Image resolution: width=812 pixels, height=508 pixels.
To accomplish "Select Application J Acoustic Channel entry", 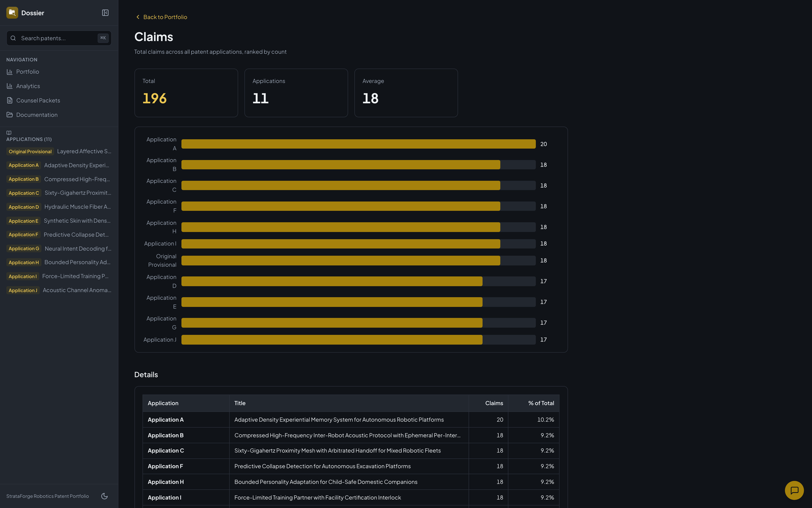I will [x=59, y=291].
